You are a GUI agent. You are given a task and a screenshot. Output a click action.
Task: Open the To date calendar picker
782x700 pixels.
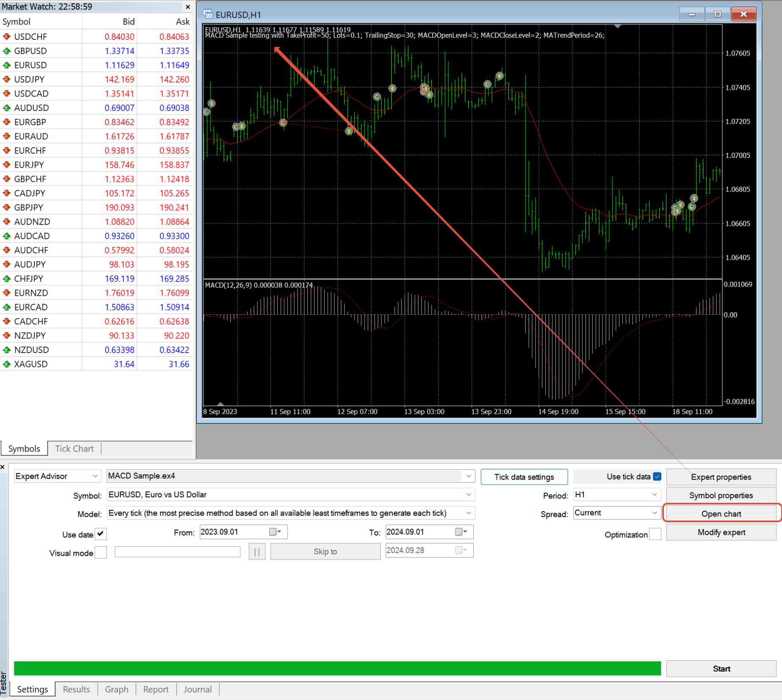coord(461,532)
